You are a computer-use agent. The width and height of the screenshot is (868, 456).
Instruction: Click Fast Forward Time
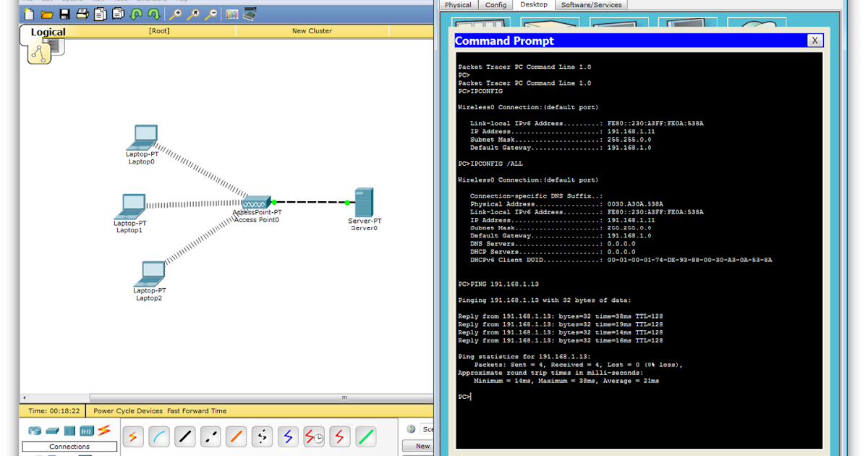click(x=197, y=410)
